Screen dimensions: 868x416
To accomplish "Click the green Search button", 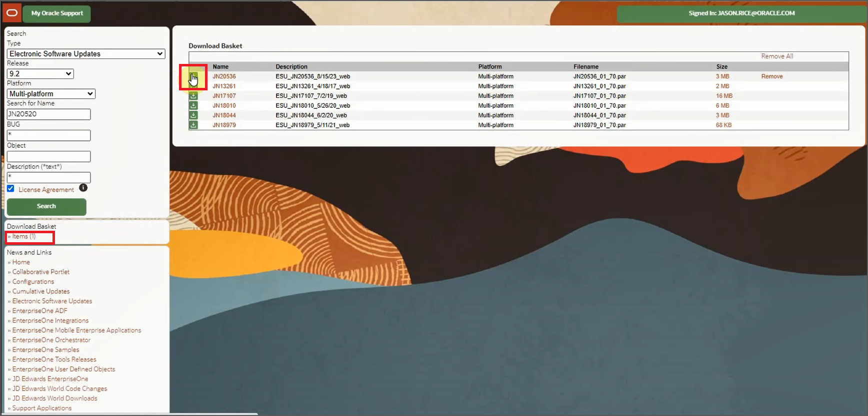I will [x=46, y=206].
